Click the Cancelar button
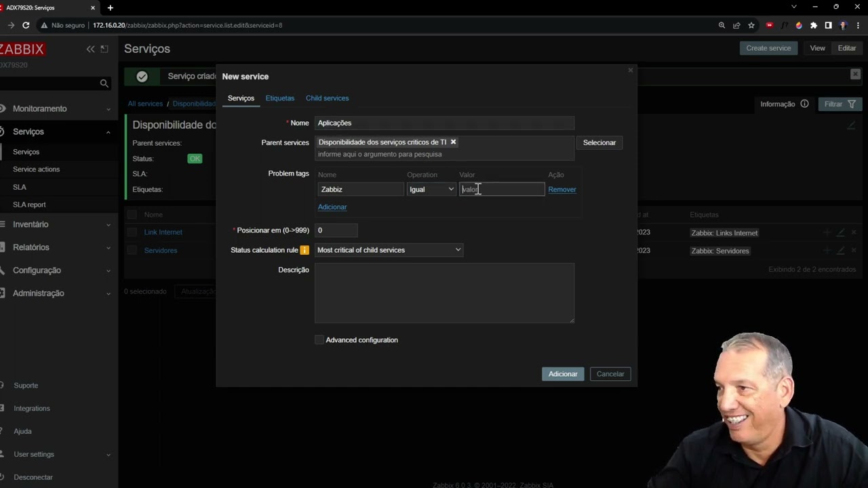Viewport: 868px width, 488px height. point(610,374)
